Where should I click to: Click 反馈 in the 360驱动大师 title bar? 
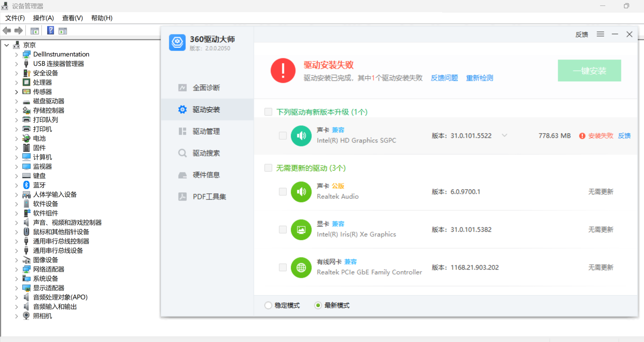[582, 35]
